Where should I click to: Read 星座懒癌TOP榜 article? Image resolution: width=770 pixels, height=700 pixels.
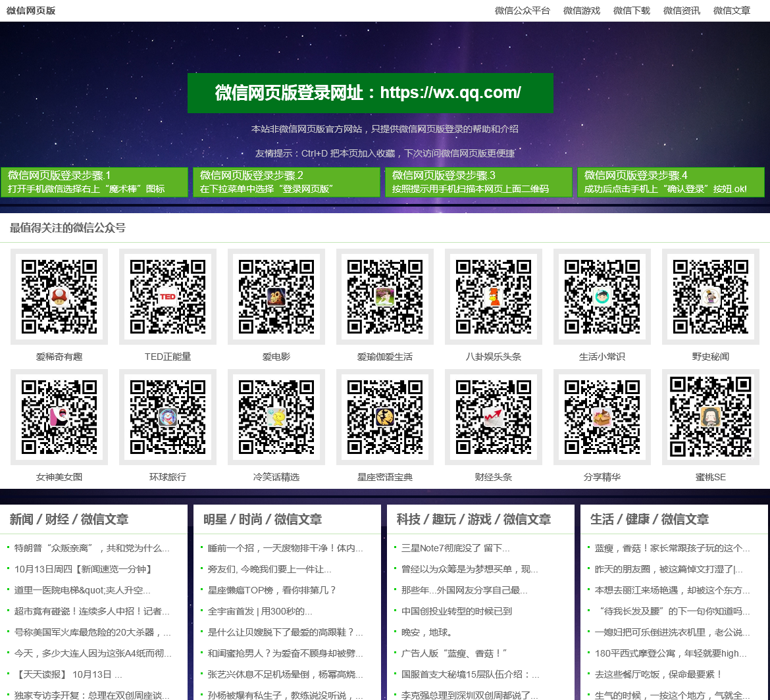[271, 591]
